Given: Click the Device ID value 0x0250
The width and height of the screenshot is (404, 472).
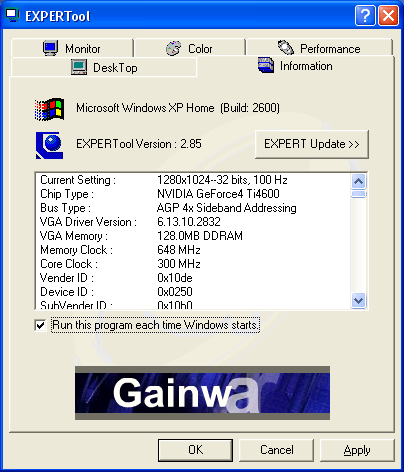Looking at the screenshot, I should click(175, 292).
